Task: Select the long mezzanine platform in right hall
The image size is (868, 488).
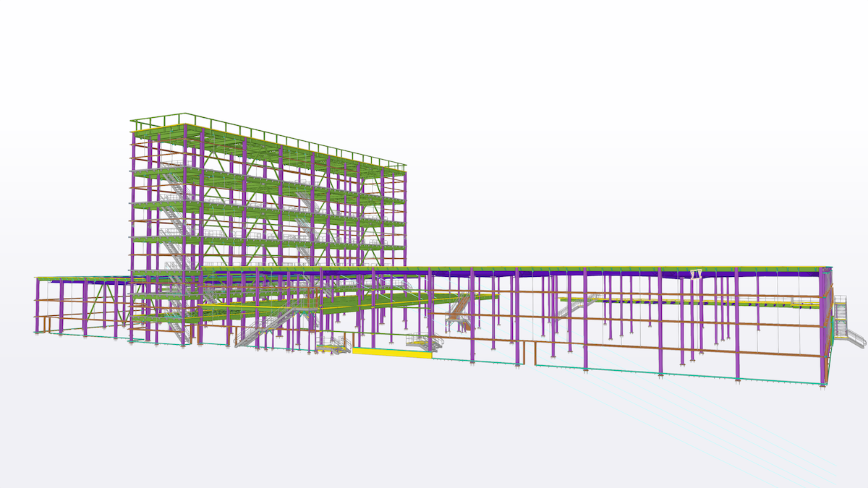Action: pyautogui.click(x=687, y=301)
